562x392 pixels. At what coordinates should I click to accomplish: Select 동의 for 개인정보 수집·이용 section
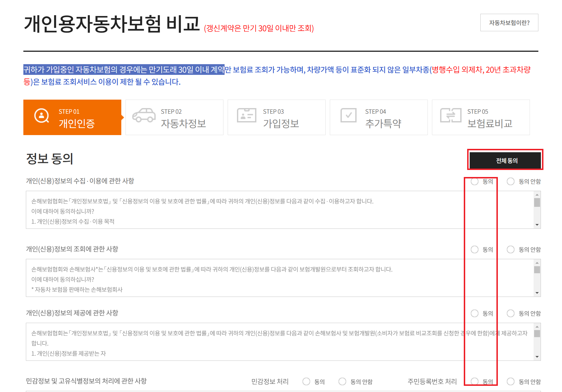pos(475,182)
